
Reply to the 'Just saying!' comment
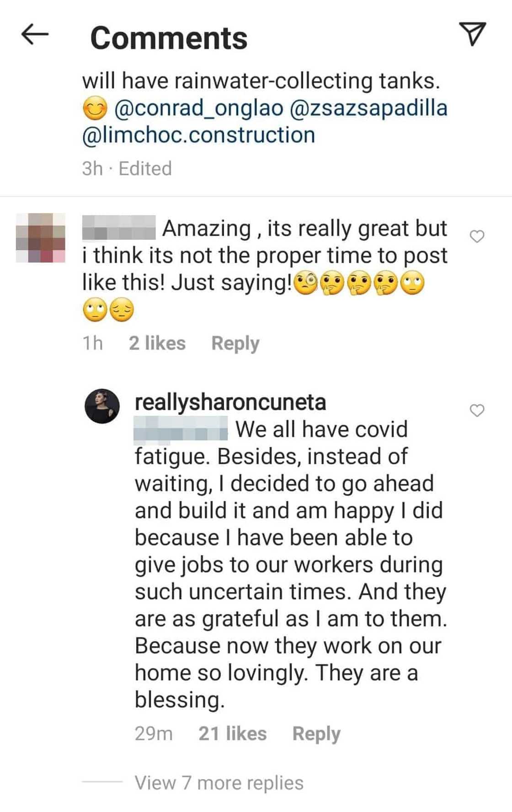[x=235, y=343]
